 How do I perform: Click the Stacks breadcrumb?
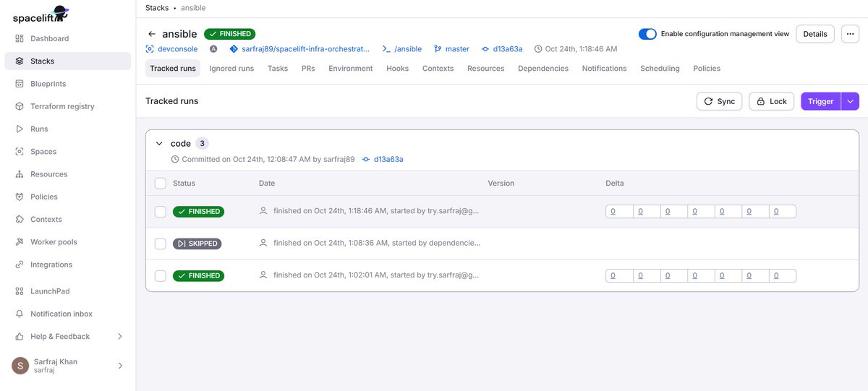(x=157, y=8)
